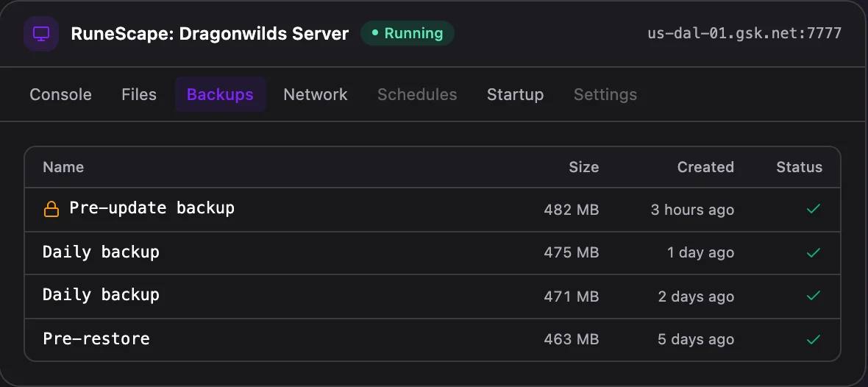
Task: Click the 2 days ago timestamp
Action: pyautogui.click(x=697, y=297)
